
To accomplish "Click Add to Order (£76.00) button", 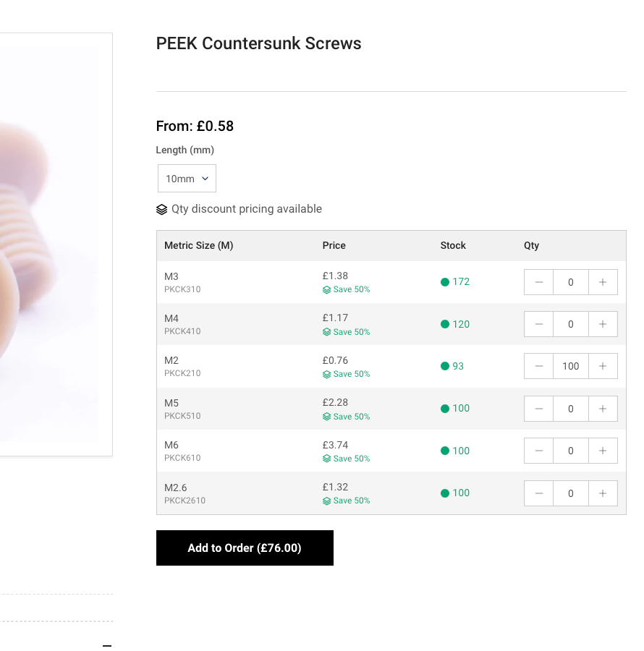I will 245,548.
